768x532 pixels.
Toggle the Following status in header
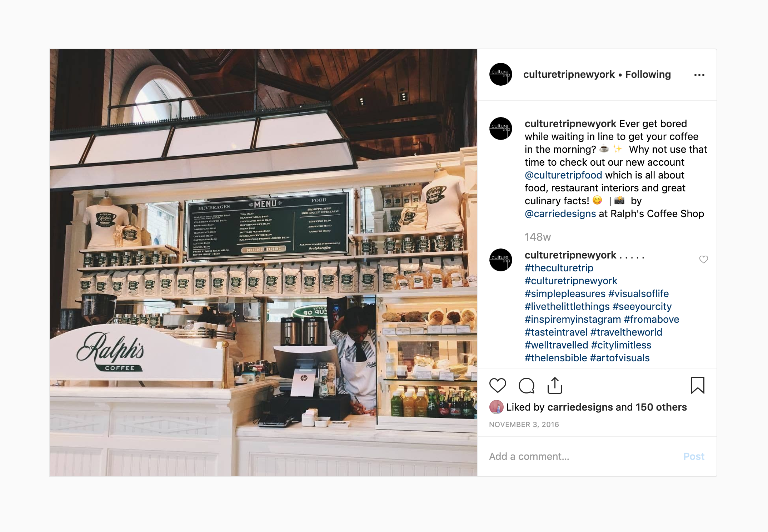[x=648, y=74]
